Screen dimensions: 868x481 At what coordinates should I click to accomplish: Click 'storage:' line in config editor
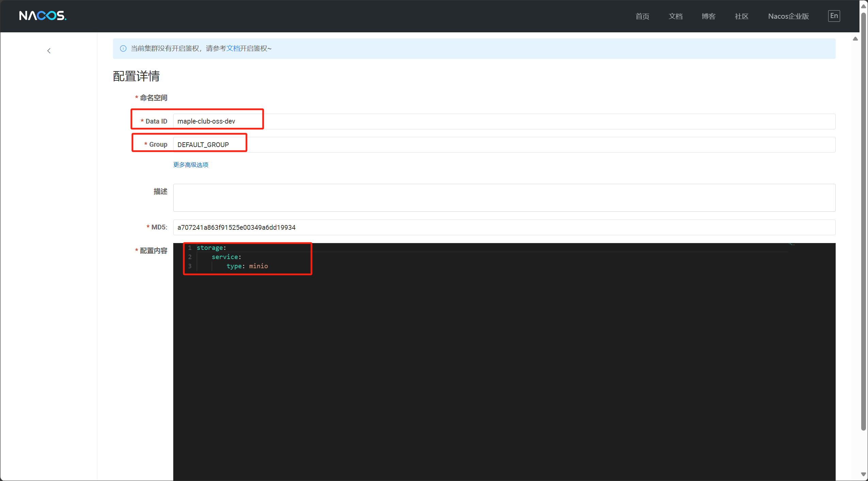point(211,248)
